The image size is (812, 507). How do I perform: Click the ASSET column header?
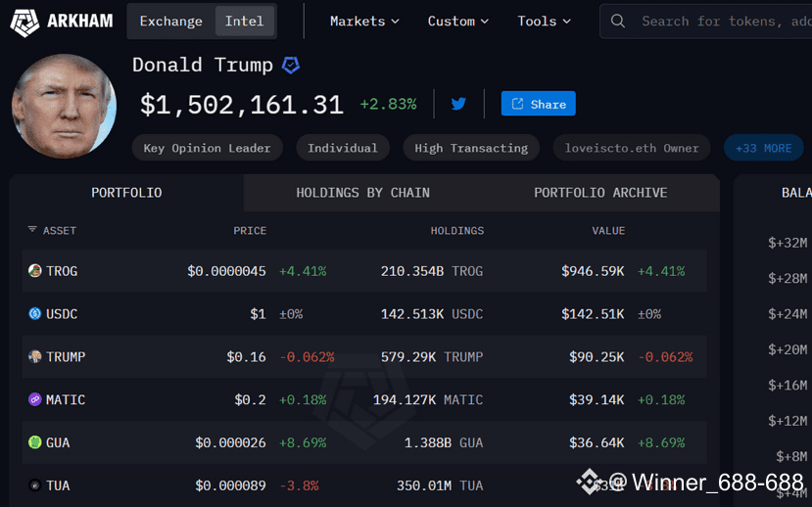(59, 231)
